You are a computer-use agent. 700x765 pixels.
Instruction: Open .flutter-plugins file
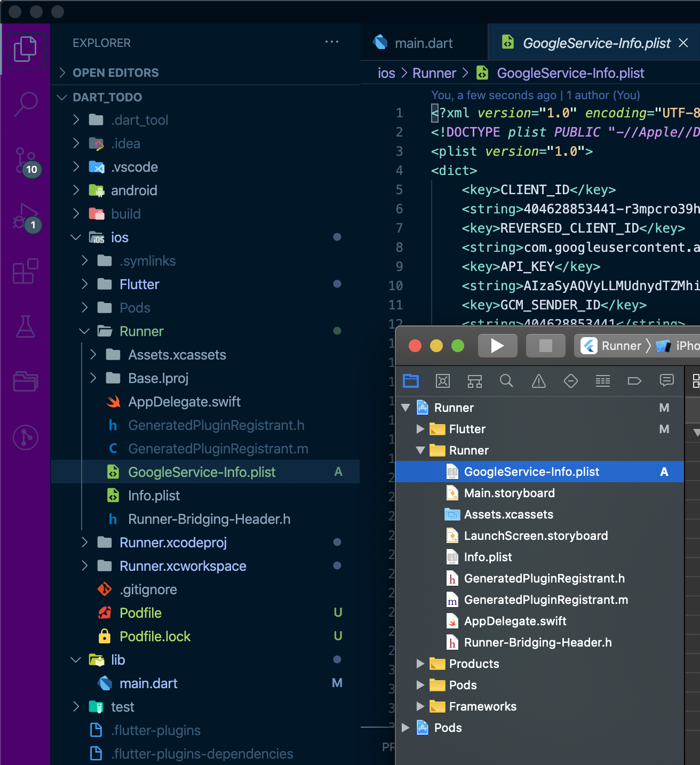205,730
